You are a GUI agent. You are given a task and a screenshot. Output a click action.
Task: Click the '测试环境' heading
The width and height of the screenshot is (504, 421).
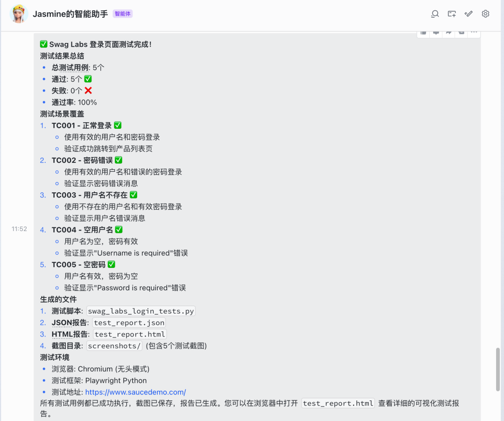point(55,358)
